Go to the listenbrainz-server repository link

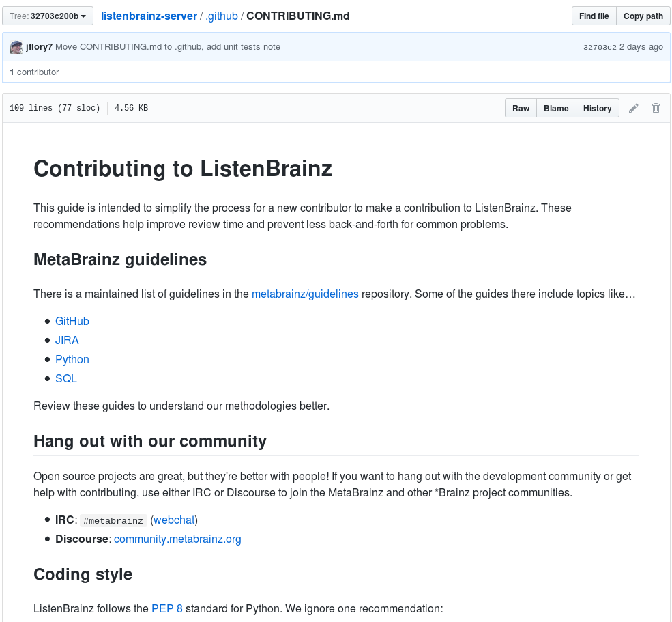coord(149,16)
